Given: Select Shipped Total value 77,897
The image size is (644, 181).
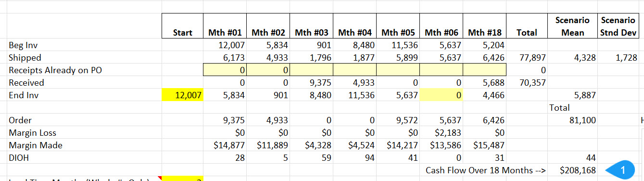Looking at the screenshot, I should click(x=527, y=58).
